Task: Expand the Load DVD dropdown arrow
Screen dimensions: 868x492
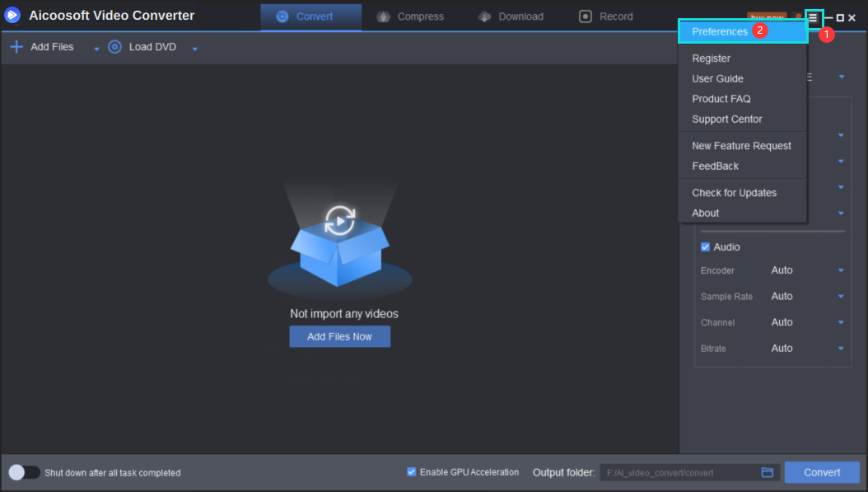Action: pos(195,49)
